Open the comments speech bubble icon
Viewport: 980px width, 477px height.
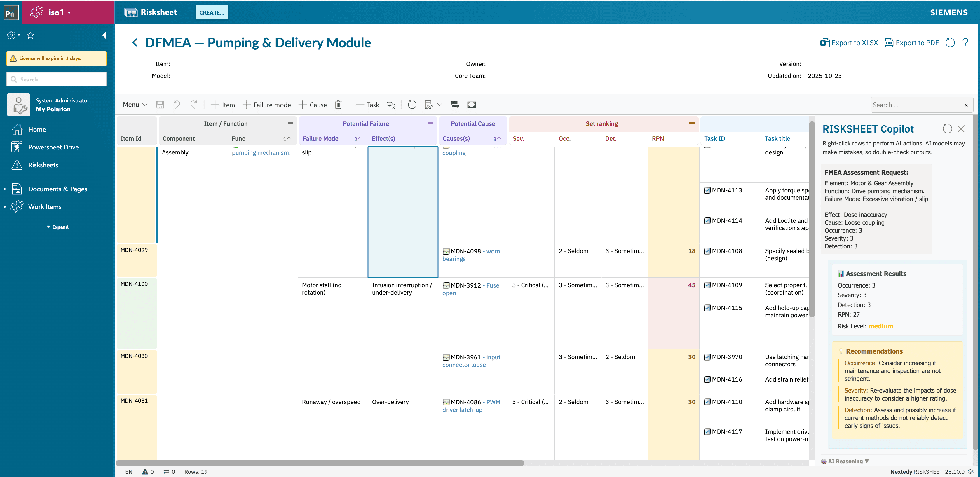[x=454, y=105]
